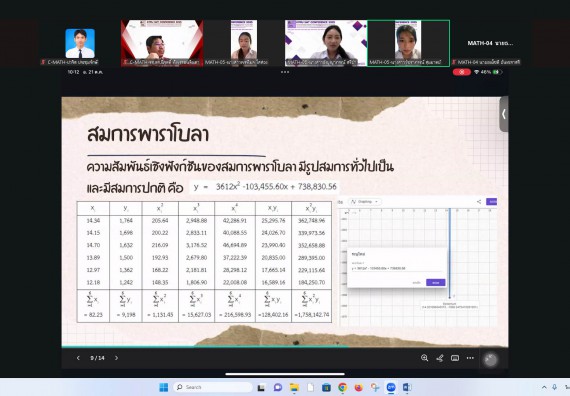The width and height of the screenshot is (570, 396).
Task: Open the three-dot more options in slide toolbar
Action: tap(470, 358)
